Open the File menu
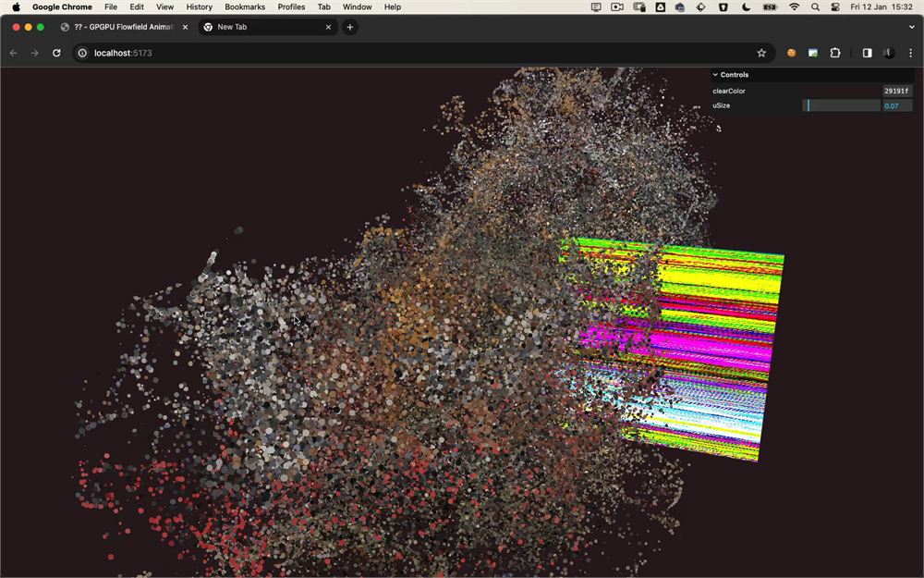Viewport: 924px width, 578px height. point(111,7)
